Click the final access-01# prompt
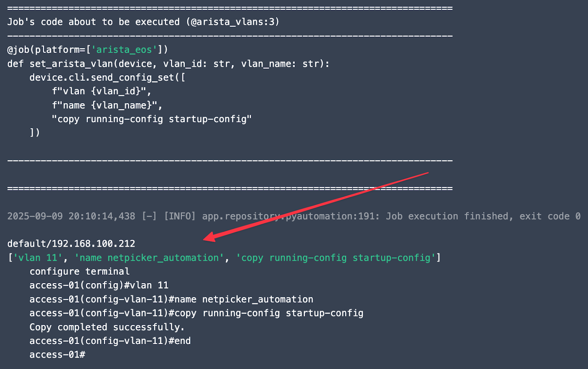Screen dimensions: 588x369 pyautogui.click(x=57, y=355)
